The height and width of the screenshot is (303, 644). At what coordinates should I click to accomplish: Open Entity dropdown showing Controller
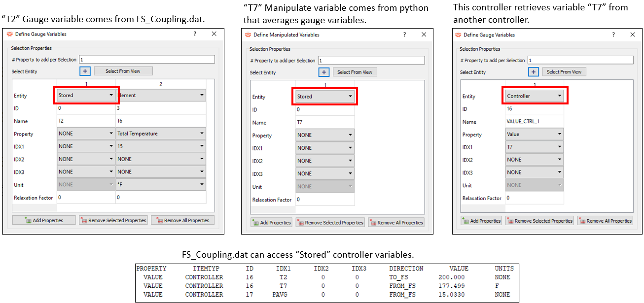tap(535, 96)
